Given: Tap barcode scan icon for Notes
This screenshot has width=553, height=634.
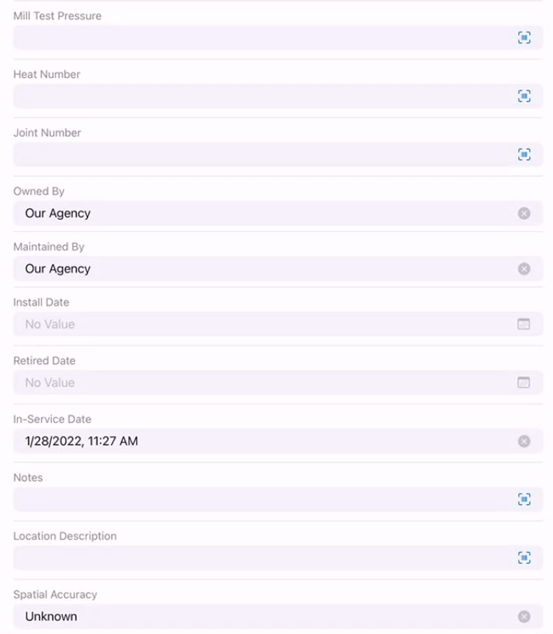Looking at the screenshot, I should coord(524,499).
